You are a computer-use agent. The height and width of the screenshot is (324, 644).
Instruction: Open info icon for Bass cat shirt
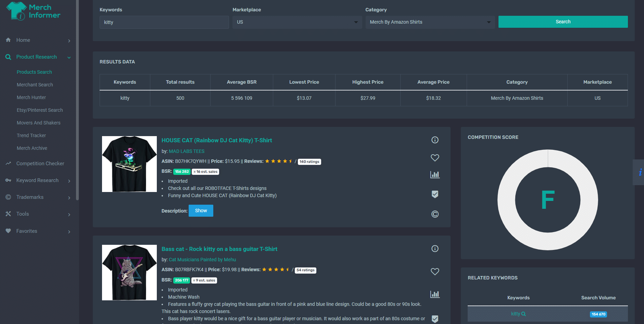(x=435, y=249)
